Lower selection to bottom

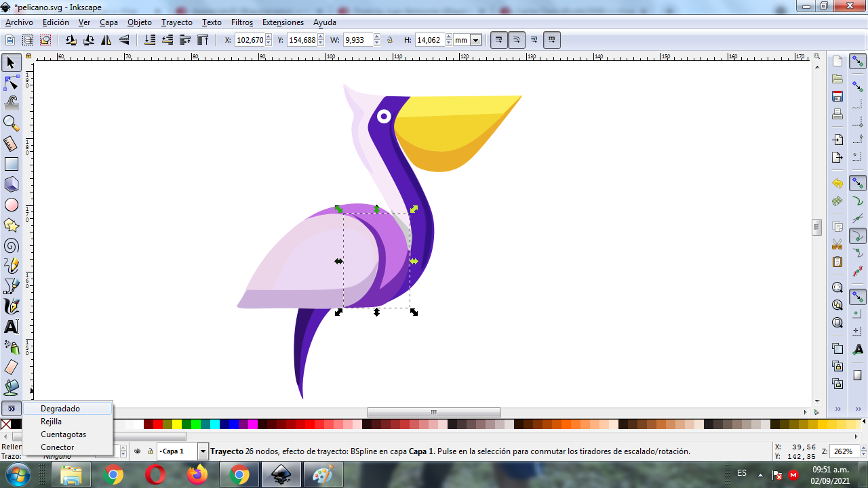150,40
